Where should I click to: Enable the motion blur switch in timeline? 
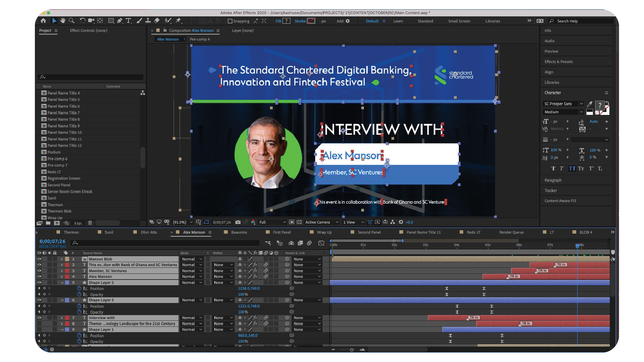tap(309, 243)
